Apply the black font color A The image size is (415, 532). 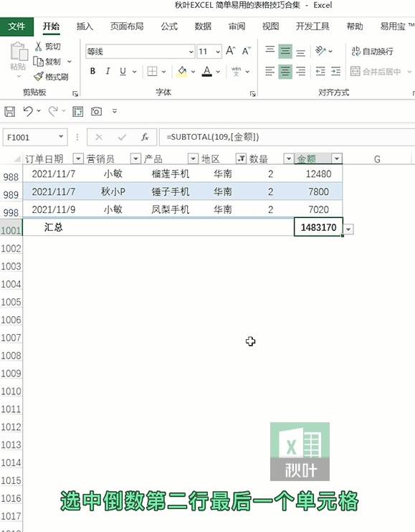coord(207,71)
